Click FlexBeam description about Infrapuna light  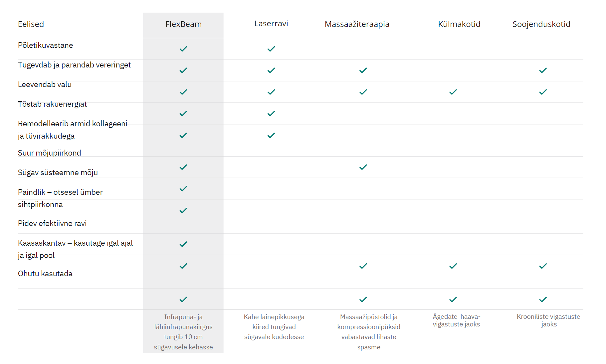coord(183,332)
